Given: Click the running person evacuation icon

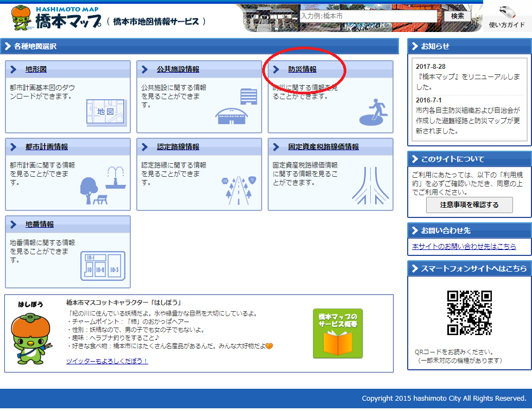Looking at the screenshot, I should point(375,112).
